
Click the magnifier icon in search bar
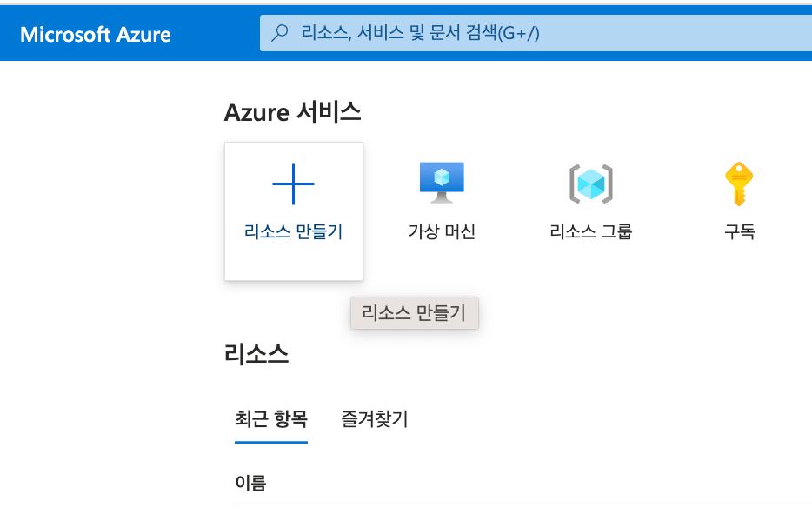280,33
